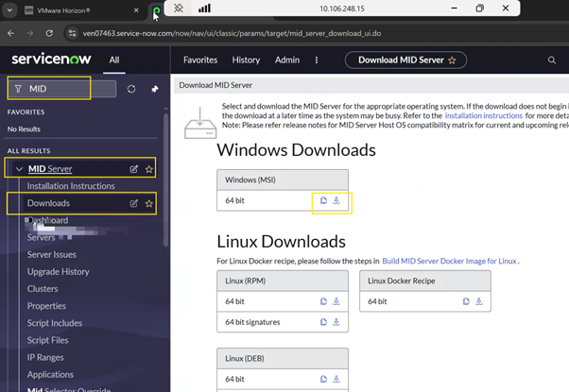Click the browser address bar URL

coord(232,33)
